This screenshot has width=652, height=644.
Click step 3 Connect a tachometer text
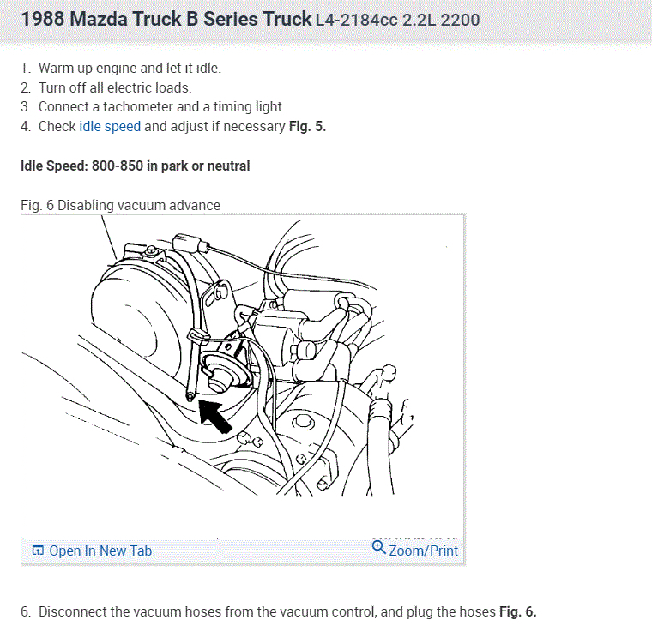click(x=161, y=107)
